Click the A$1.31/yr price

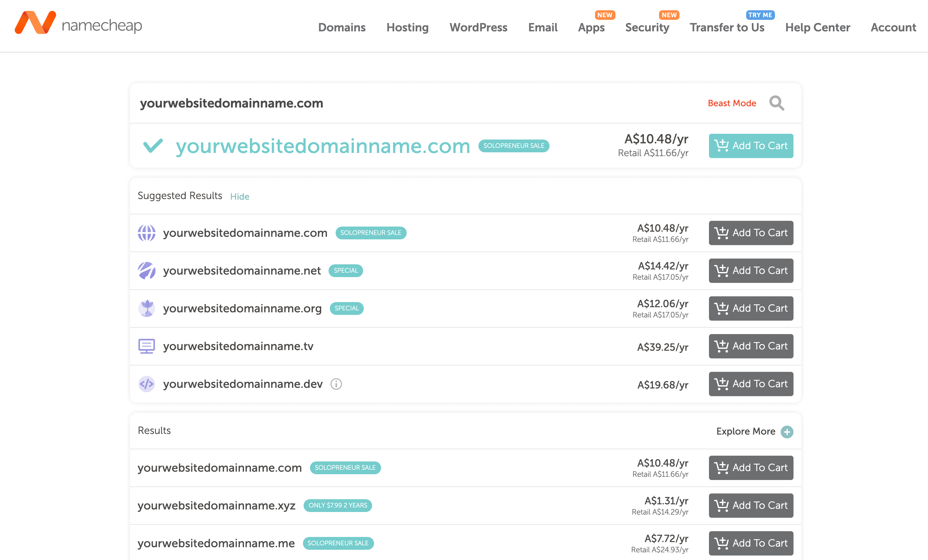tap(666, 500)
